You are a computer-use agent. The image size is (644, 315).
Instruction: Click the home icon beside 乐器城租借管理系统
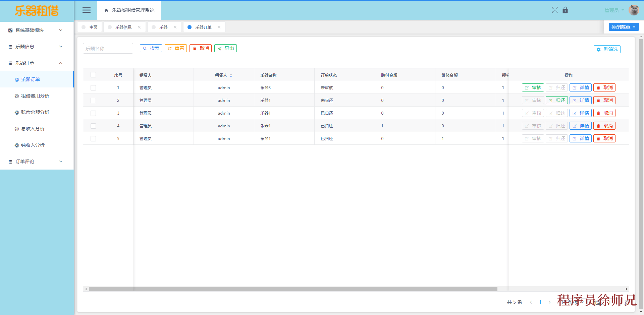(106, 10)
